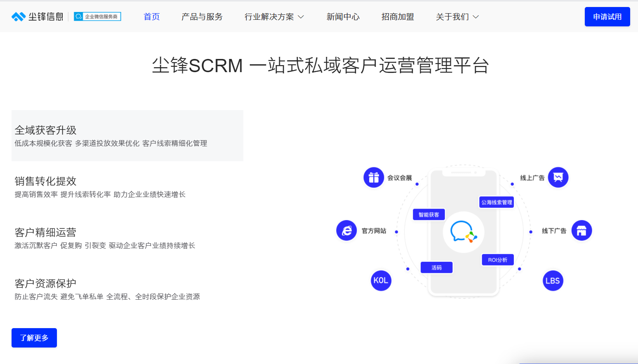Viewport: 638px width, 364px height.
Task: Click the central WeChat Work chat icon
Action: [463, 232]
